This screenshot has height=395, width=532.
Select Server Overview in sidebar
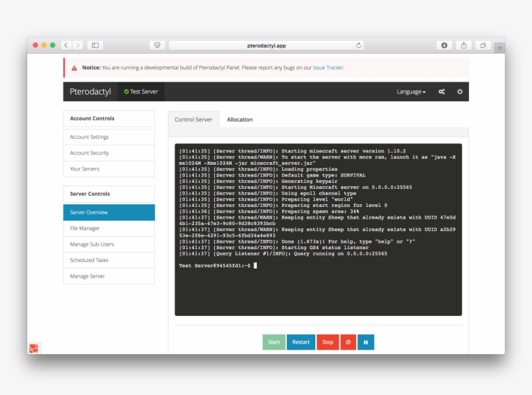pos(109,212)
